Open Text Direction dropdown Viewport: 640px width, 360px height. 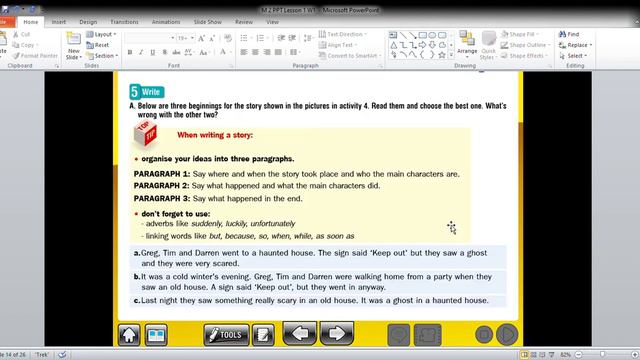point(342,34)
